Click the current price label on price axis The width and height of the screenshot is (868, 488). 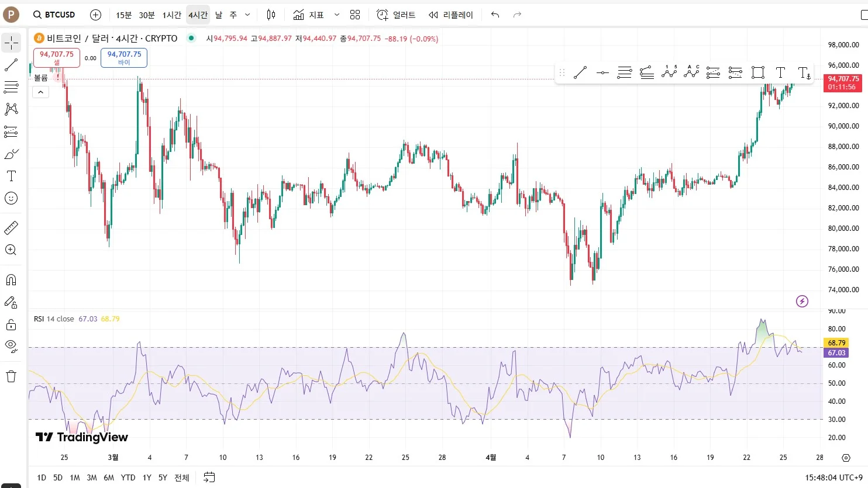(x=843, y=82)
